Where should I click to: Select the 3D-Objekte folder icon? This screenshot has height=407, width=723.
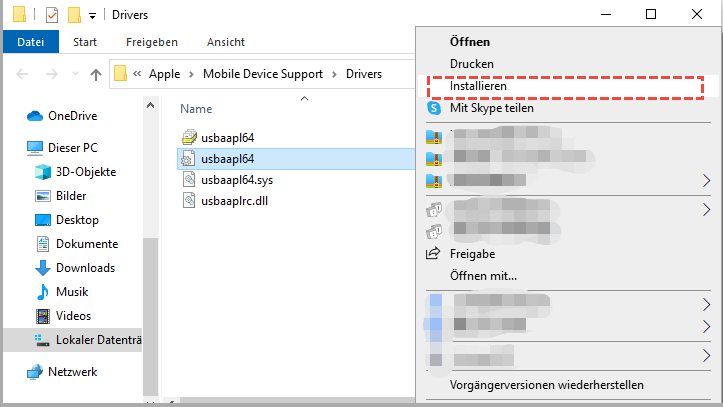click(x=43, y=172)
